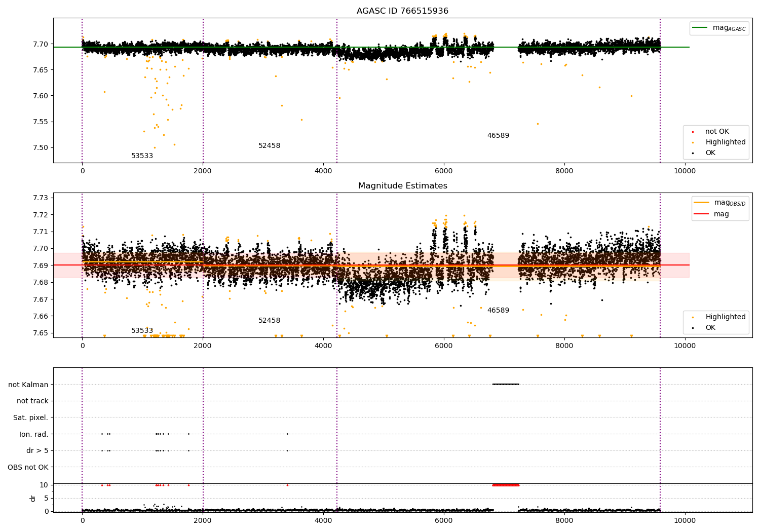Click the "dr > 5" row label

tap(37, 450)
